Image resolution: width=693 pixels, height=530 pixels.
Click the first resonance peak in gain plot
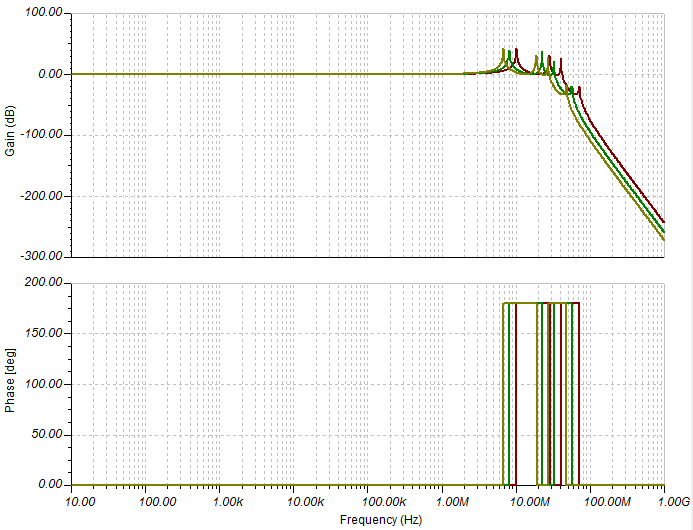pos(503,50)
